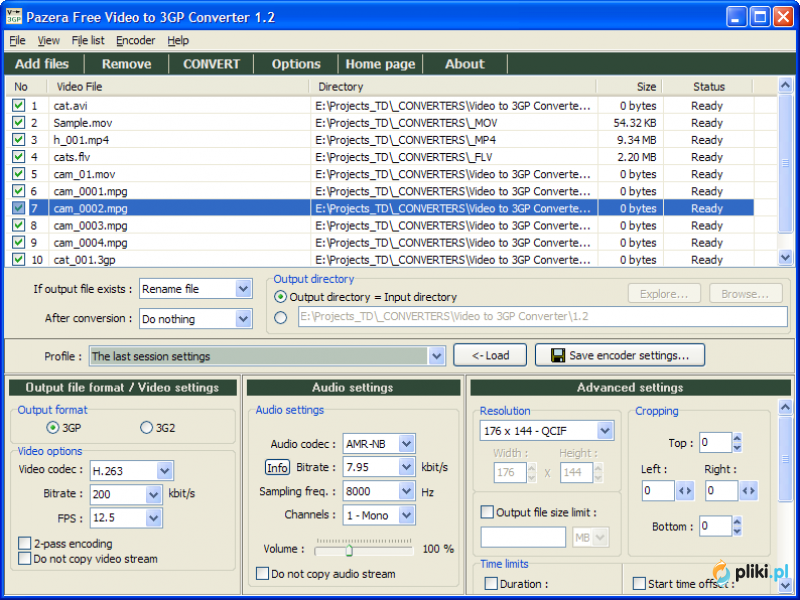Decrease the Bottom cropping value
Screen dimensions: 800x600
[737, 531]
